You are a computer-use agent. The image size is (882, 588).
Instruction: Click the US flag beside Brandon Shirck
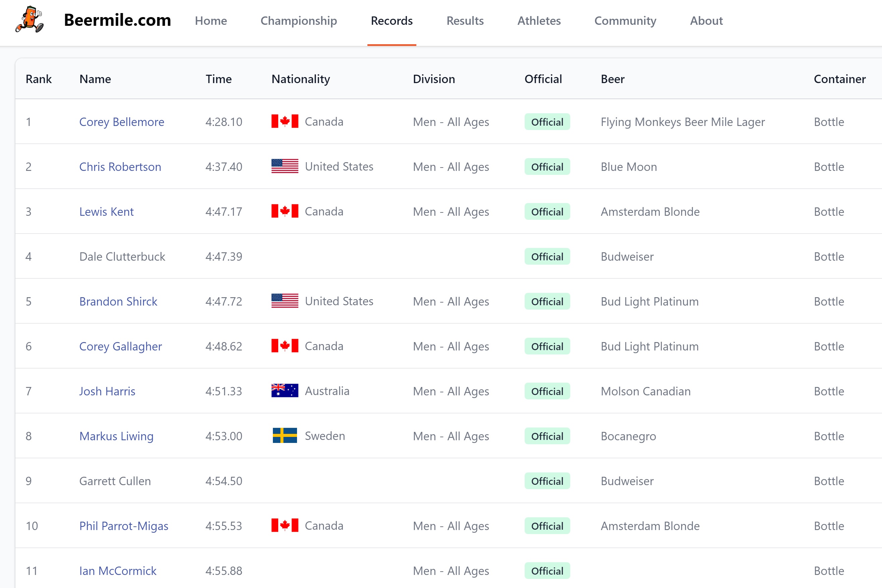tap(285, 301)
